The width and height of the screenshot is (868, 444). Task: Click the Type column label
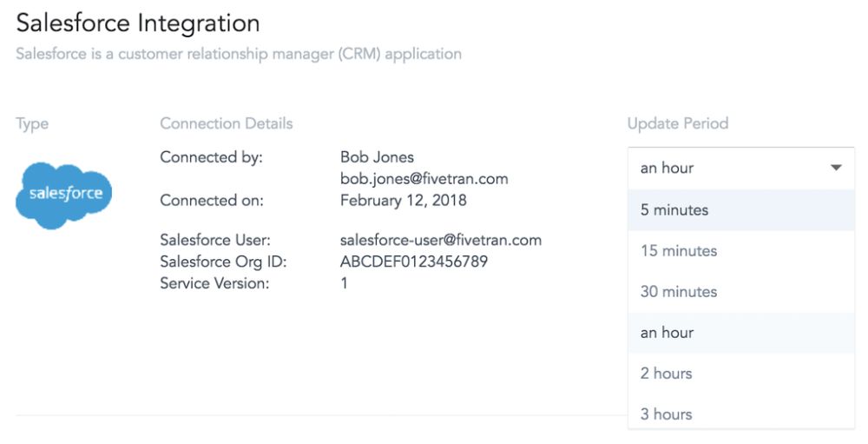(x=32, y=124)
